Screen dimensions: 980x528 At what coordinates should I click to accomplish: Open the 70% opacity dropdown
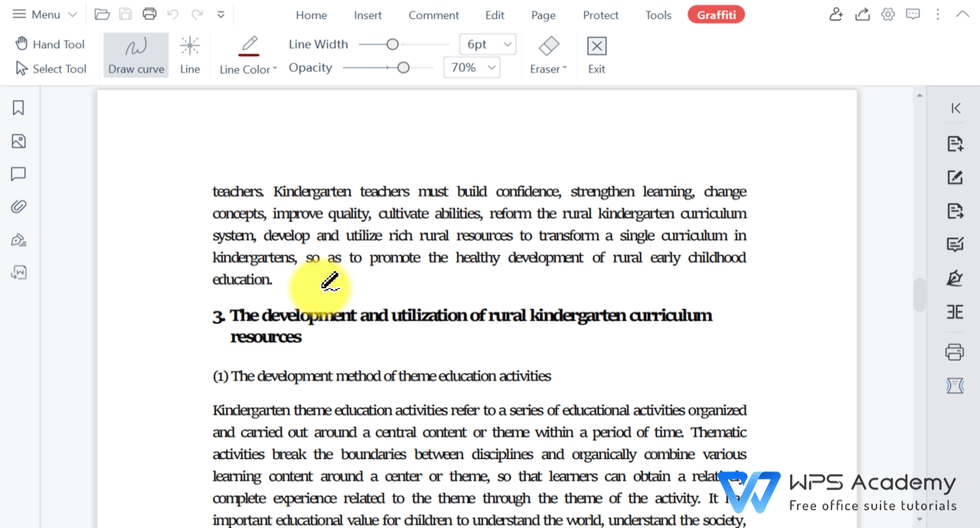click(x=471, y=67)
